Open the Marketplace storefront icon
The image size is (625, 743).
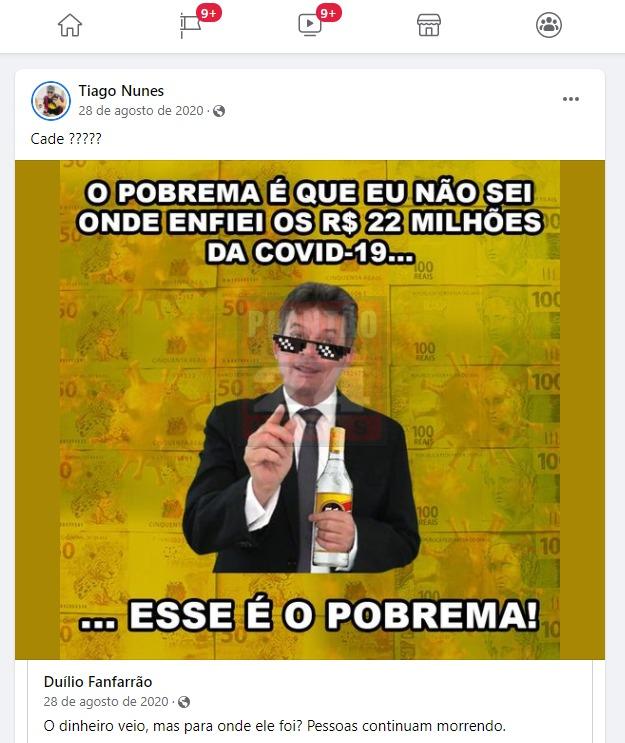pos(429,25)
